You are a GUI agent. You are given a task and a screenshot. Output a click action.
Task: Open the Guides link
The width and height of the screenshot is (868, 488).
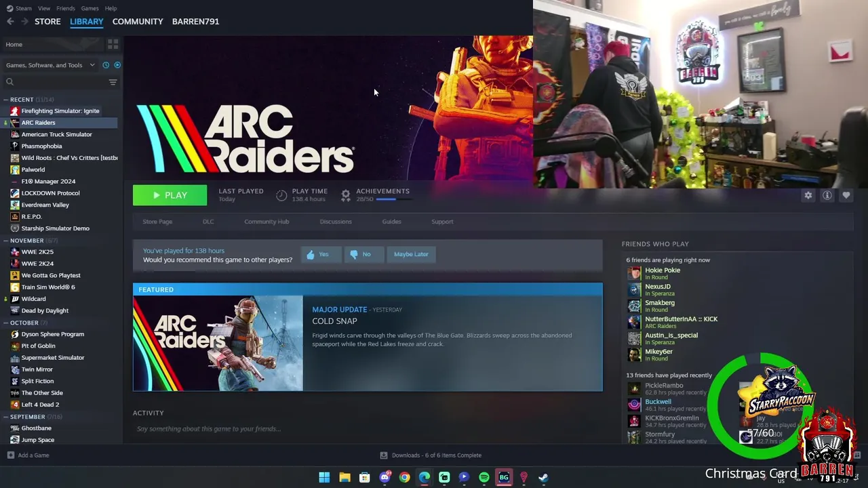point(391,222)
